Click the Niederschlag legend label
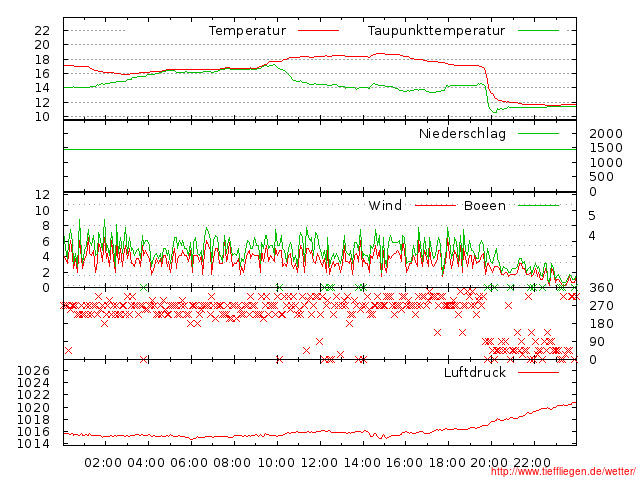This screenshot has width=640, height=480. (x=462, y=133)
